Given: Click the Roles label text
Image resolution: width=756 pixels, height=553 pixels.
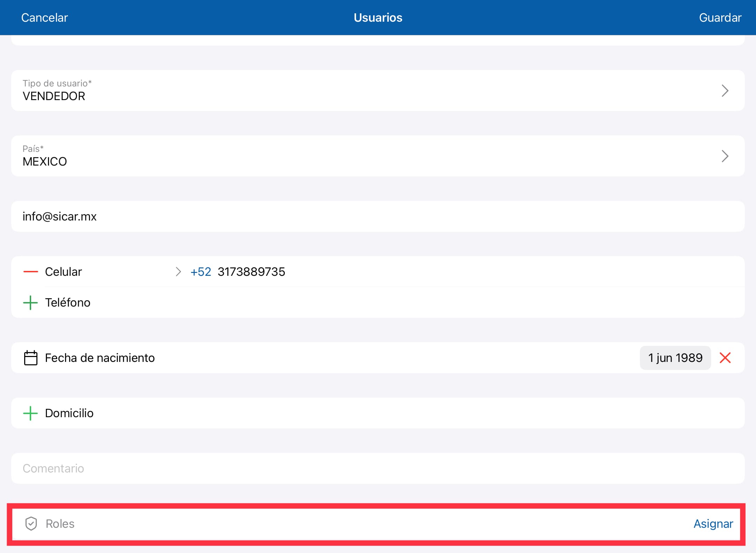Looking at the screenshot, I should [x=60, y=524].
